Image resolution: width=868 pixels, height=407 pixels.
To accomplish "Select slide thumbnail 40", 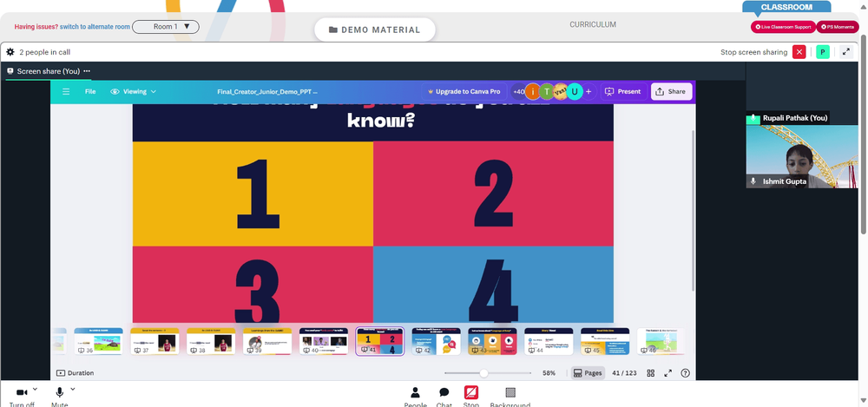I will (324, 341).
